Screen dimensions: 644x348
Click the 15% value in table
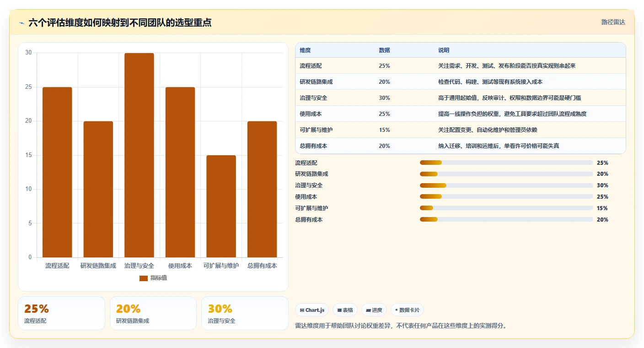(384, 130)
